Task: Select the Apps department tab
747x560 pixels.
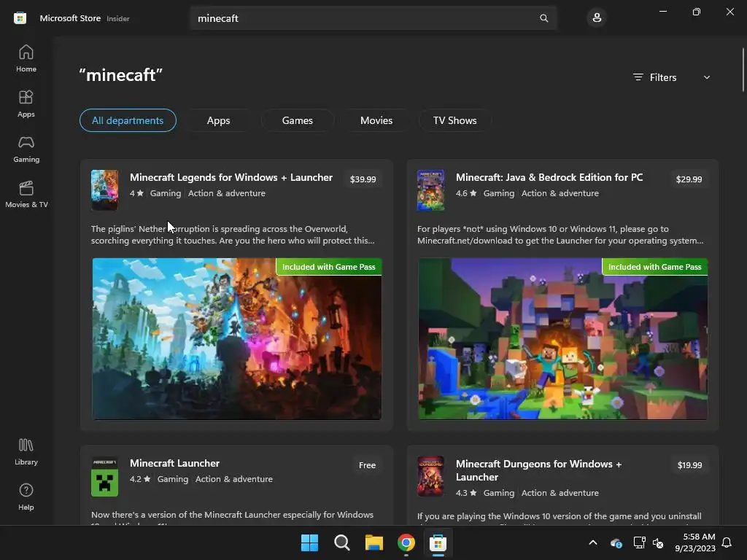Action: [x=219, y=120]
